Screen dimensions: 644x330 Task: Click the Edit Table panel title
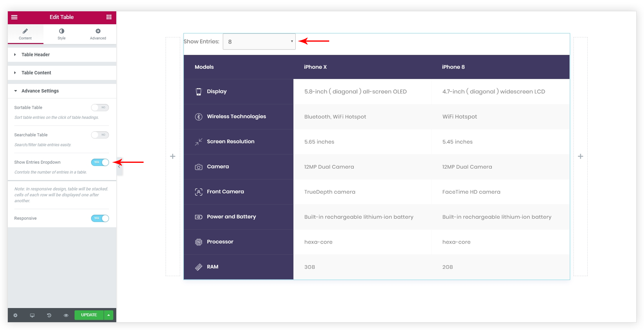[61, 17]
